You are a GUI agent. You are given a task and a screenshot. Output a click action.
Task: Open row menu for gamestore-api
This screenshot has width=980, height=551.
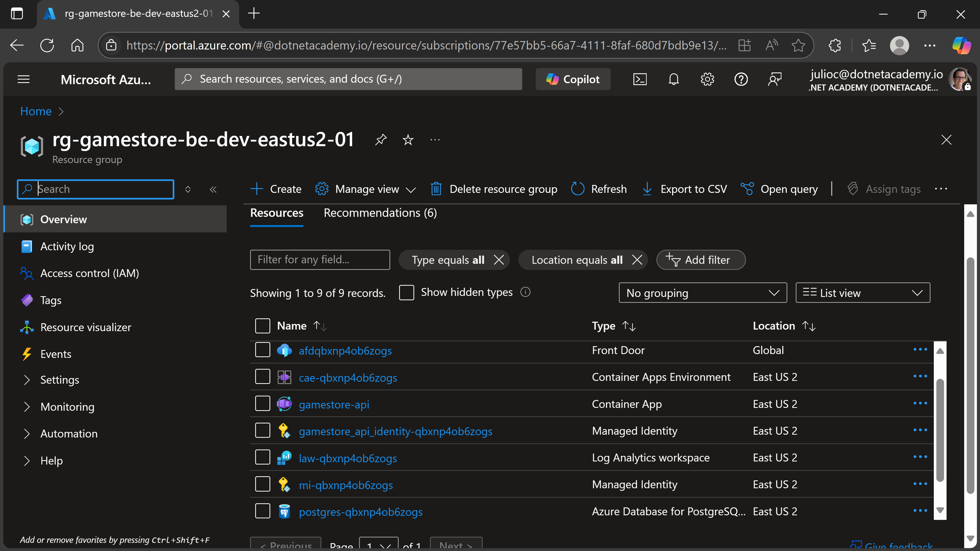pyautogui.click(x=920, y=403)
